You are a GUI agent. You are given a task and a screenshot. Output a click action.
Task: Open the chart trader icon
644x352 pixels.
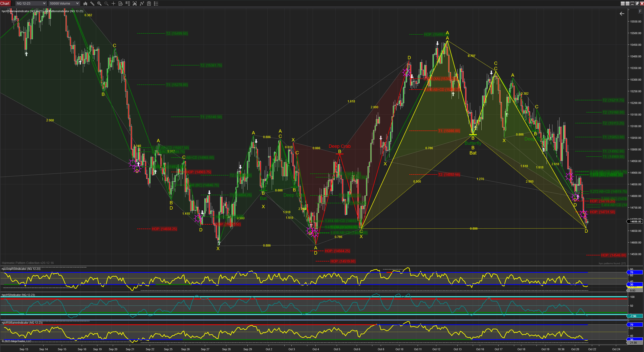tap(128, 4)
